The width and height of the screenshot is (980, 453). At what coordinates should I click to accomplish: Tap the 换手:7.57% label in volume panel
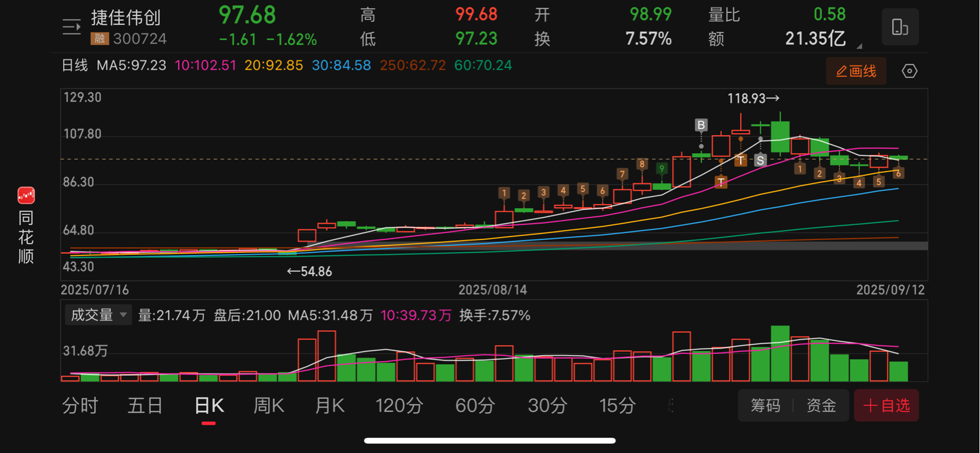(x=495, y=316)
